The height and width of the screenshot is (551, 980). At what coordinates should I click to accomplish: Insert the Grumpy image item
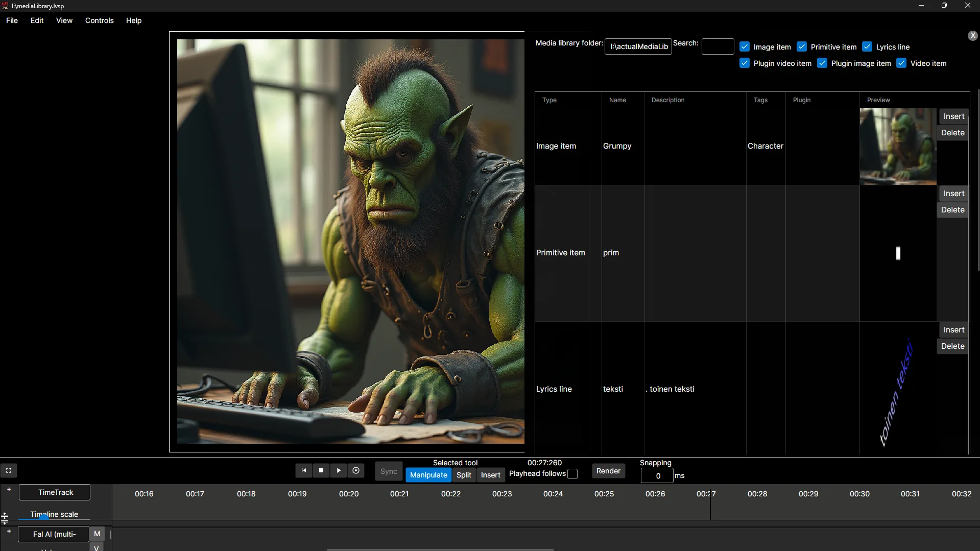pyautogui.click(x=953, y=116)
